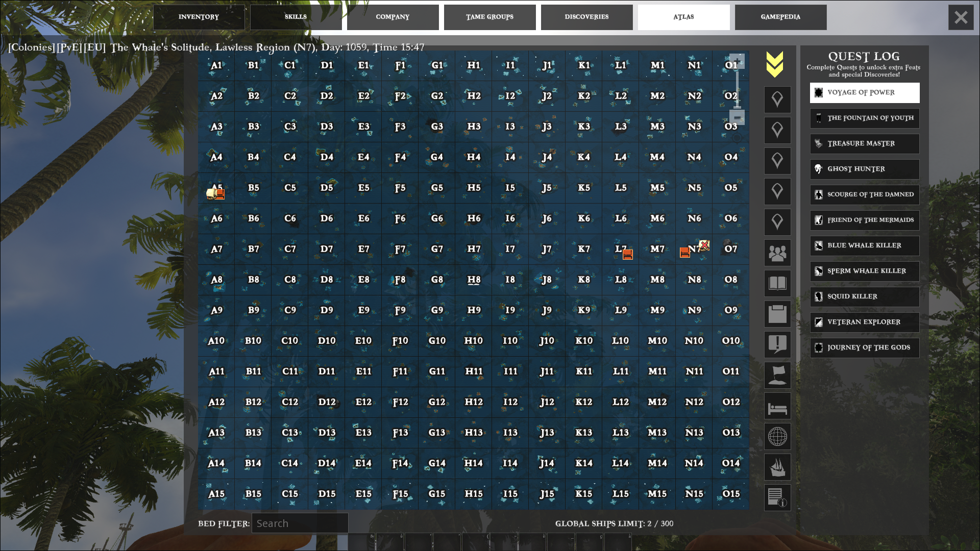Open the Sperm Whale Killer quest
Viewport: 980px width, 551px height.
click(865, 271)
